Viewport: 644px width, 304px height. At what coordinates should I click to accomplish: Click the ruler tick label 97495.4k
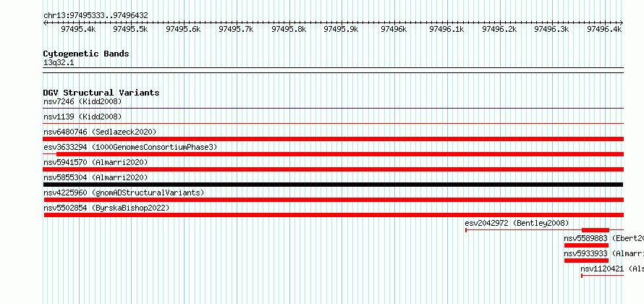pos(78,29)
